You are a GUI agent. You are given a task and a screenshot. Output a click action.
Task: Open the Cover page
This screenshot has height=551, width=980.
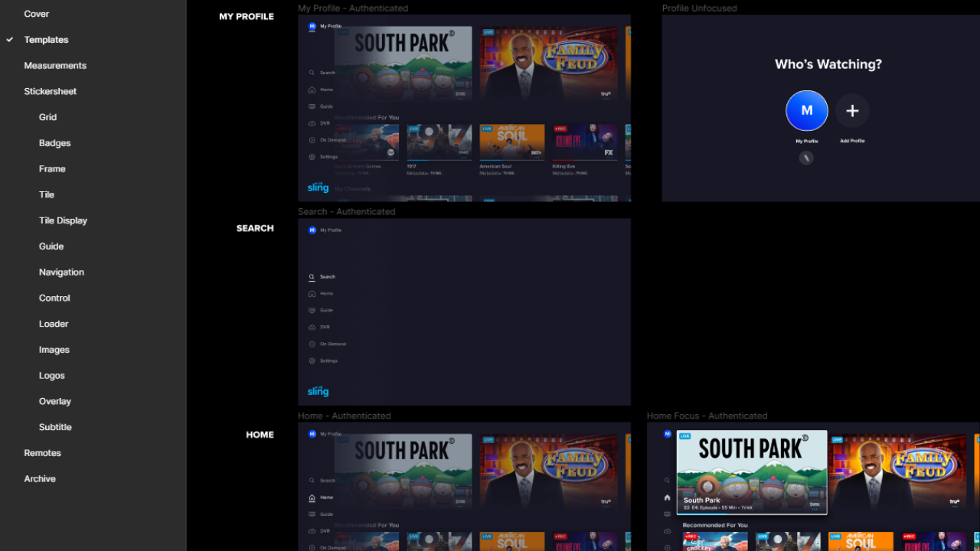(x=36, y=14)
